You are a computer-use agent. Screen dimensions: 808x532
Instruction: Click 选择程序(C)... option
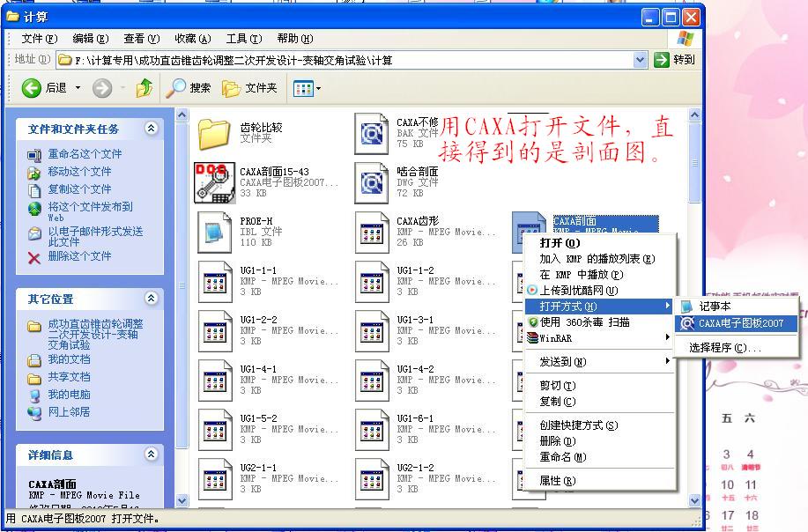click(737, 348)
